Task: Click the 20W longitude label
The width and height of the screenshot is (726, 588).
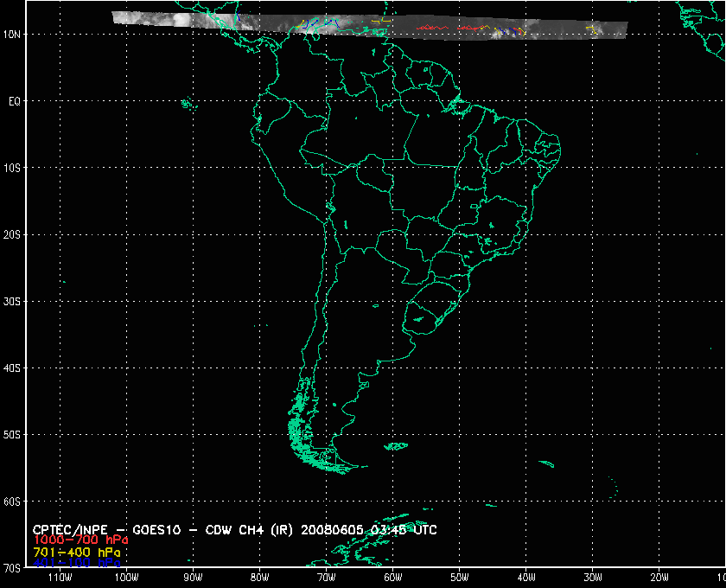Action: coord(658,578)
